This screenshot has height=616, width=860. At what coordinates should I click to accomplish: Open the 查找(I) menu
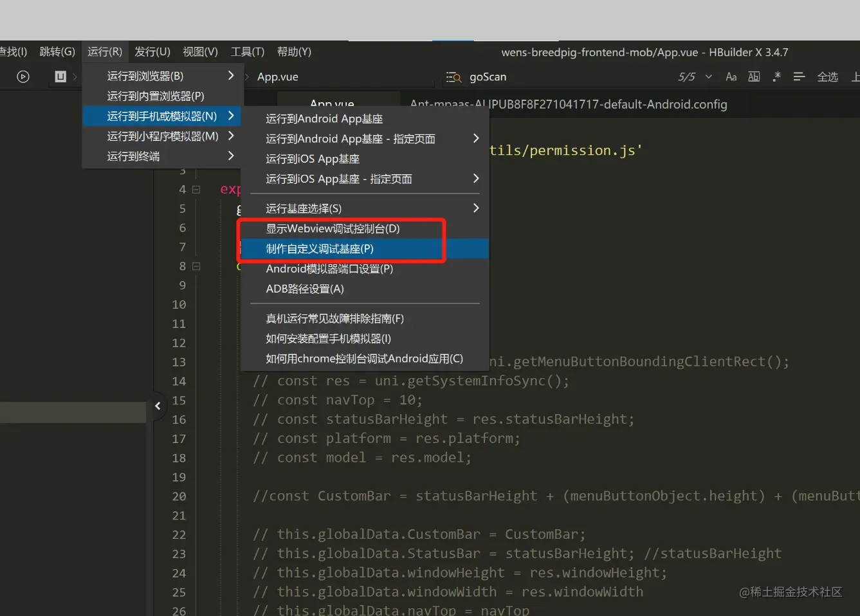click(14, 51)
